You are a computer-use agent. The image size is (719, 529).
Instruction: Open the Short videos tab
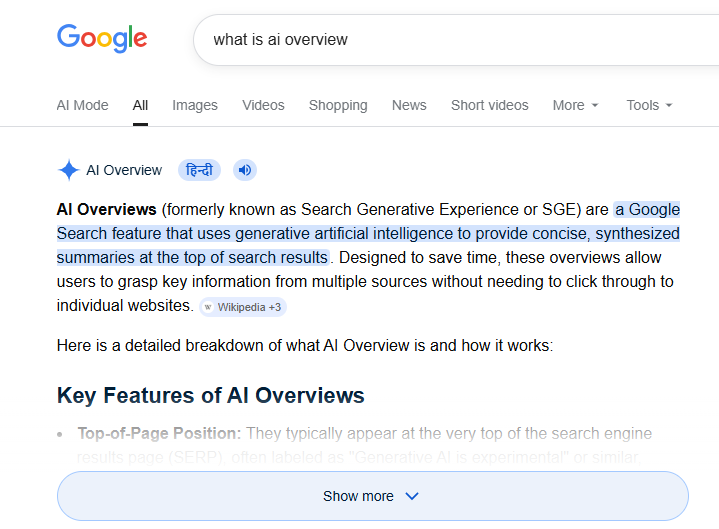(x=490, y=105)
